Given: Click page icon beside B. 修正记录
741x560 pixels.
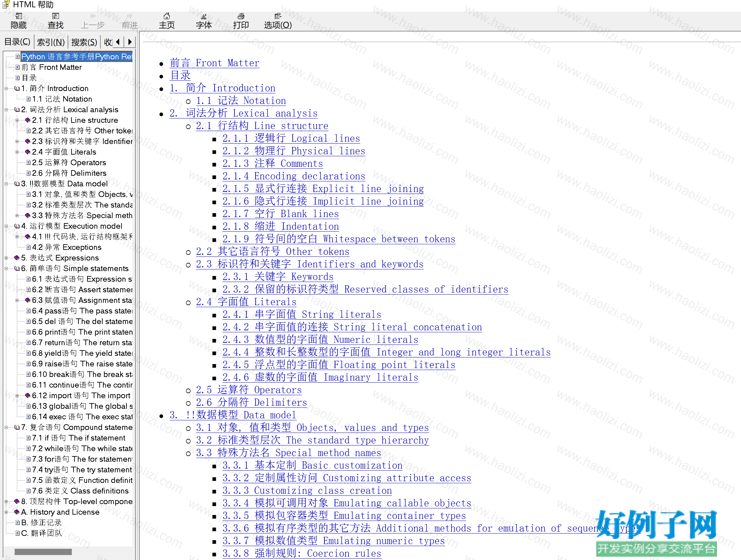Looking at the screenshot, I should coord(18,523).
